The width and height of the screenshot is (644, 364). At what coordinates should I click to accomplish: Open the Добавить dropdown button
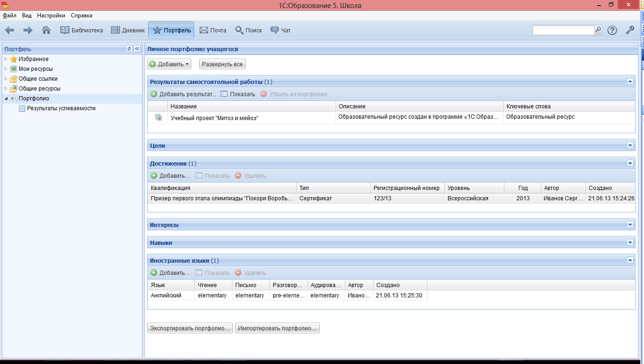[169, 64]
